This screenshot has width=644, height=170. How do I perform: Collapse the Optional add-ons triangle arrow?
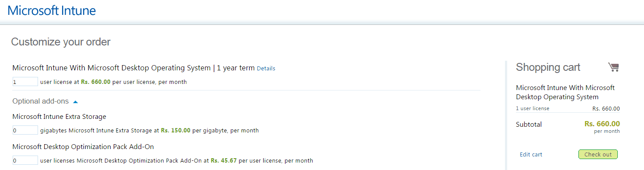coord(75,101)
